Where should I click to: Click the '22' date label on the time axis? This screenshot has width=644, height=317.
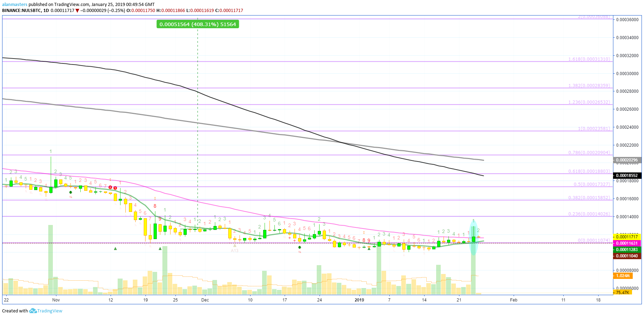pyautogui.click(x=6, y=300)
